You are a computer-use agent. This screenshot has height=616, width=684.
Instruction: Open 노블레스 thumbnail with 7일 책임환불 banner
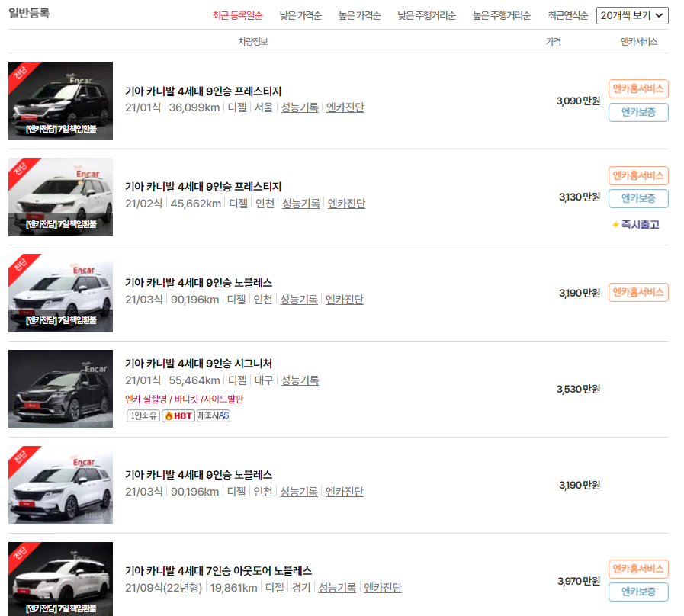tap(61, 293)
